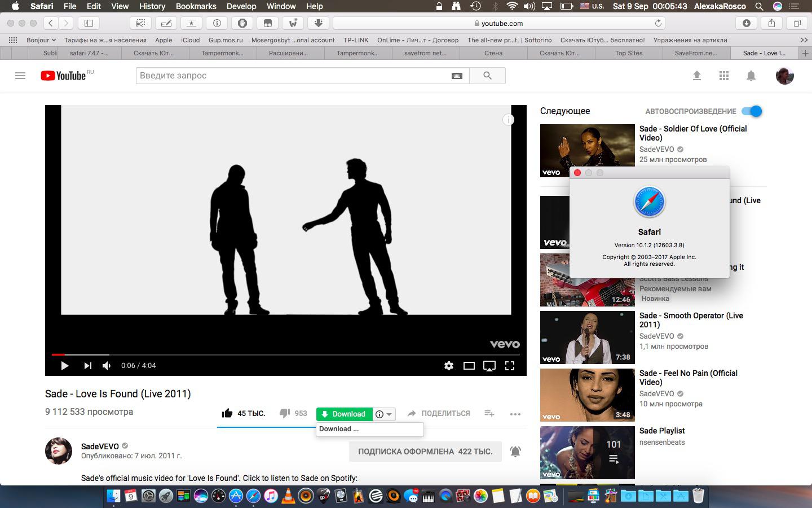
Task: Open the iCloud bookmark
Action: pyautogui.click(x=191, y=40)
